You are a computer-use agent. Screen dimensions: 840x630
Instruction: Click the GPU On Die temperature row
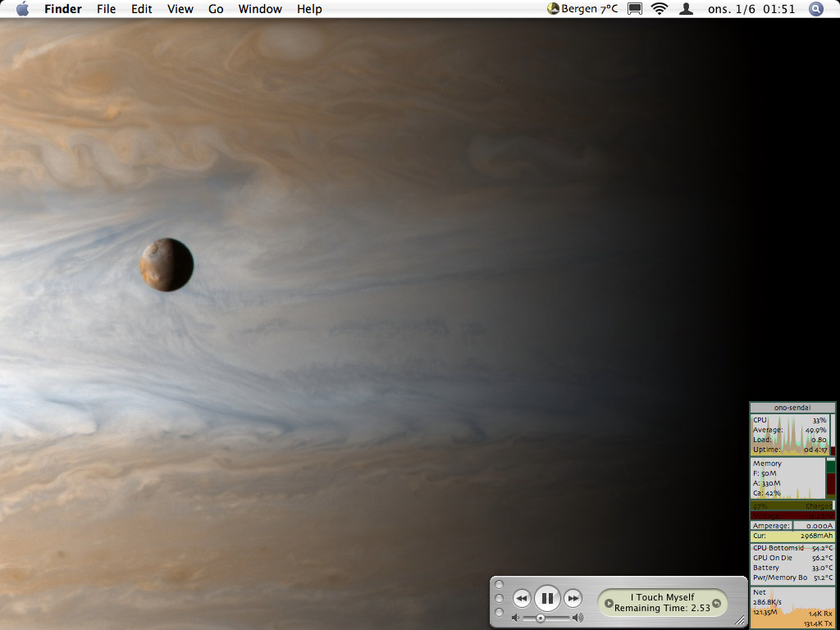(792, 558)
